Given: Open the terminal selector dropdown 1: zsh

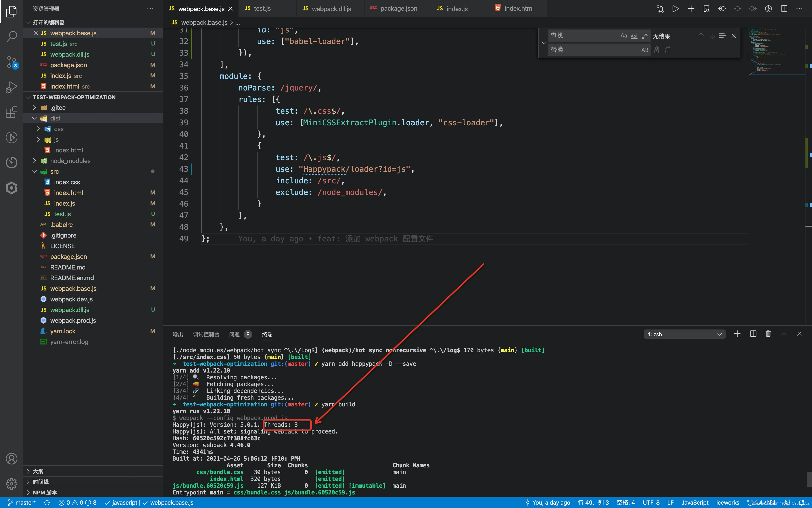Looking at the screenshot, I should pyautogui.click(x=684, y=334).
